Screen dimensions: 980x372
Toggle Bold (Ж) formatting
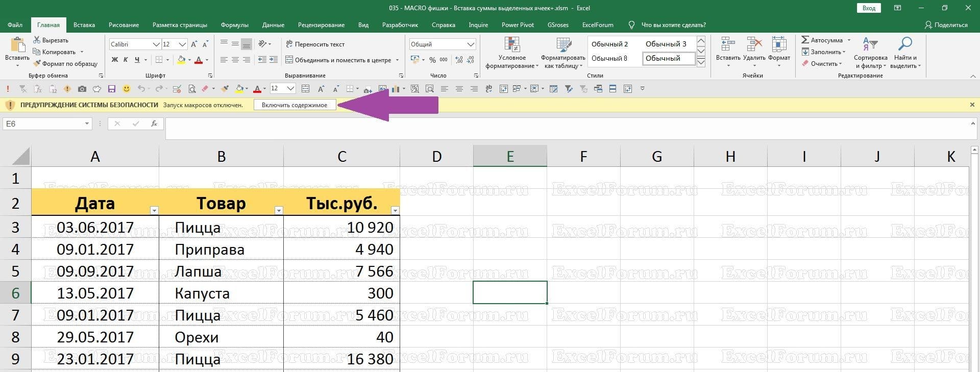115,60
